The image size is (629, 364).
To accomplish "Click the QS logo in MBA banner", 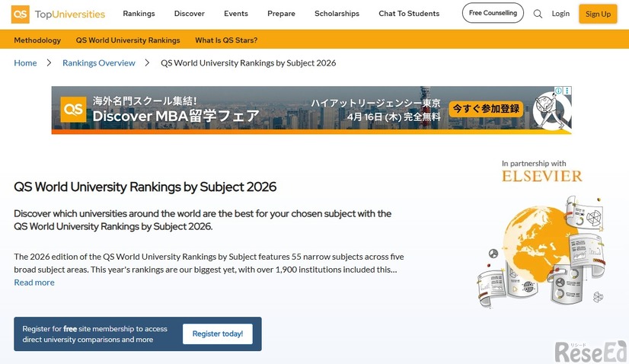I will pos(73,109).
